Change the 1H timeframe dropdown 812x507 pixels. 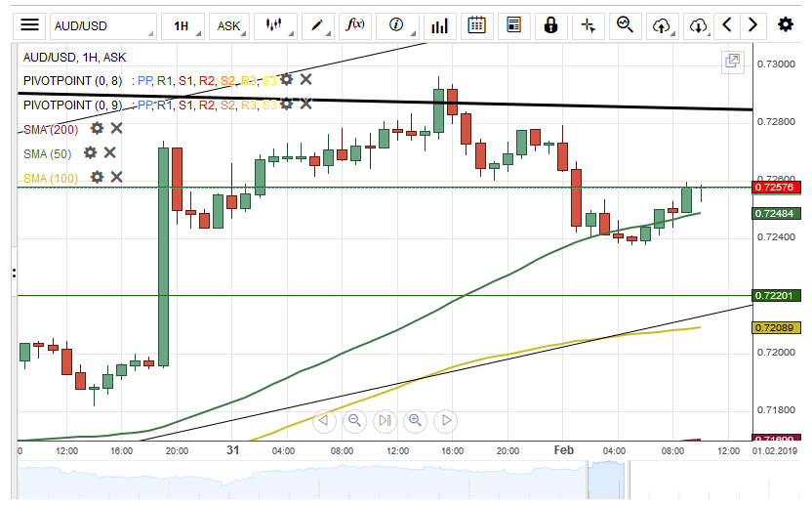[x=183, y=26]
